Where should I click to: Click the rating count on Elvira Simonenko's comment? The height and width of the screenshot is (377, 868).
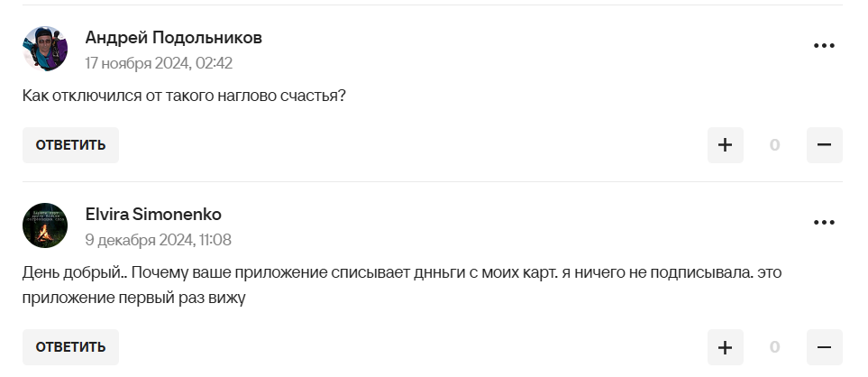coord(774,347)
